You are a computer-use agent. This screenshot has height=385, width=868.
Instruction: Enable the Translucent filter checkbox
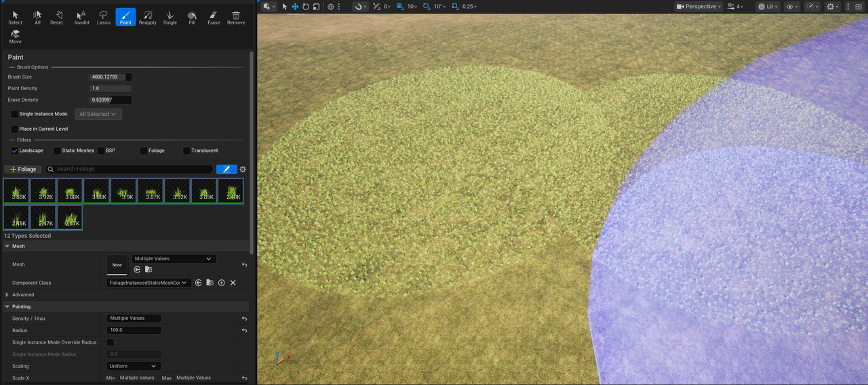[186, 150]
